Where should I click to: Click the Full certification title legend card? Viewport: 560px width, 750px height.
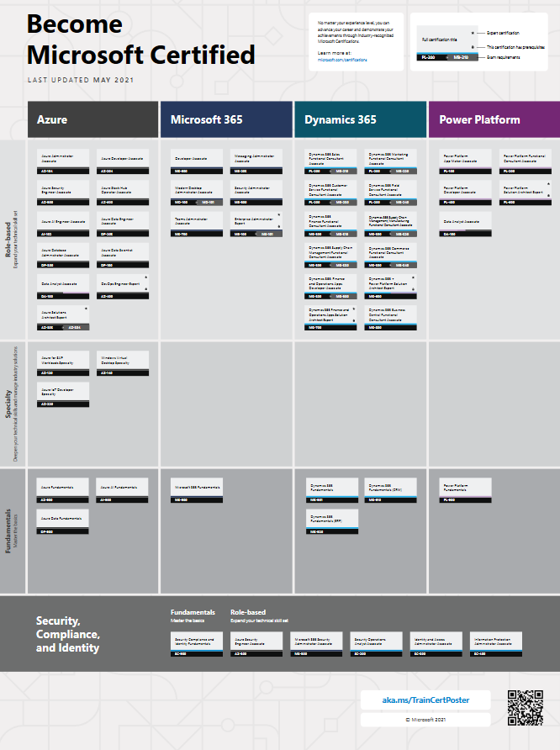447,43
